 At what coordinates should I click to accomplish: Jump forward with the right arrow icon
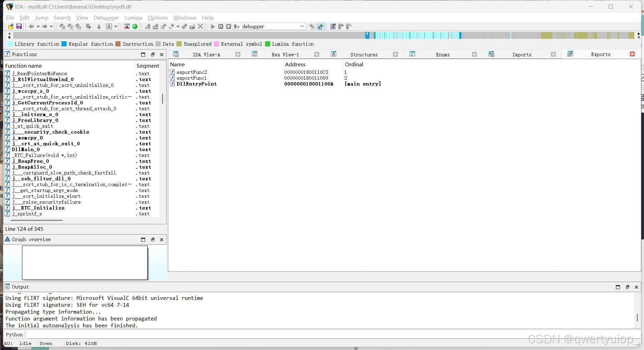point(45,26)
